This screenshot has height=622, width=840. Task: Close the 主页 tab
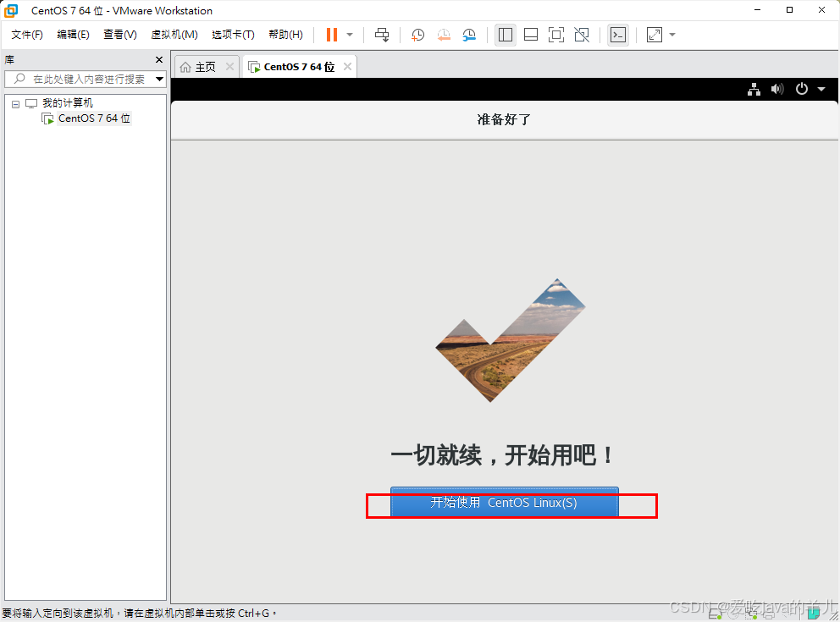tap(229, 66)
